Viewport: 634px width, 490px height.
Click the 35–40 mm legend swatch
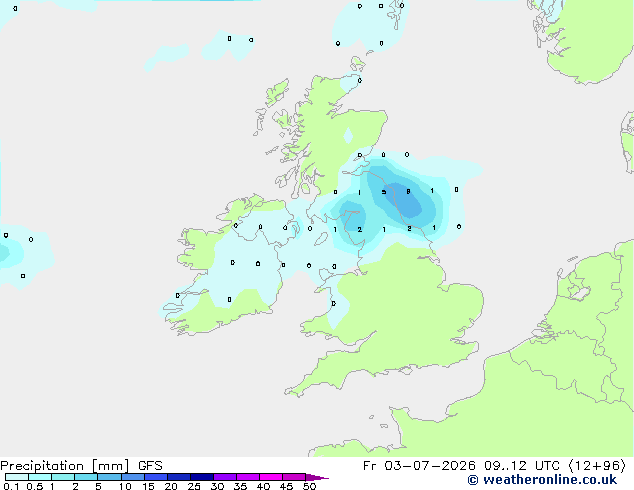tap(247, 477)
